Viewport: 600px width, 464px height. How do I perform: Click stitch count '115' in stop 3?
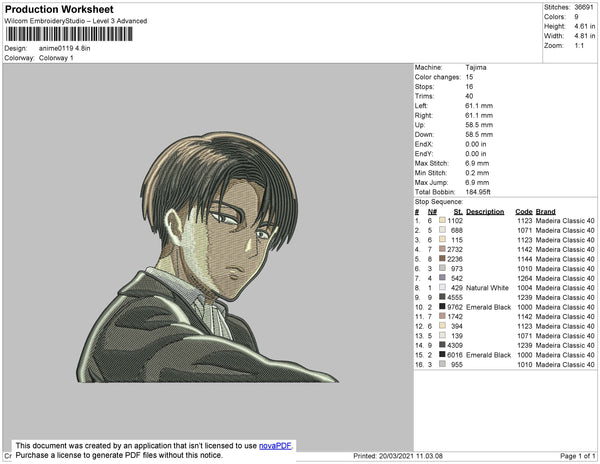(457, 240)
